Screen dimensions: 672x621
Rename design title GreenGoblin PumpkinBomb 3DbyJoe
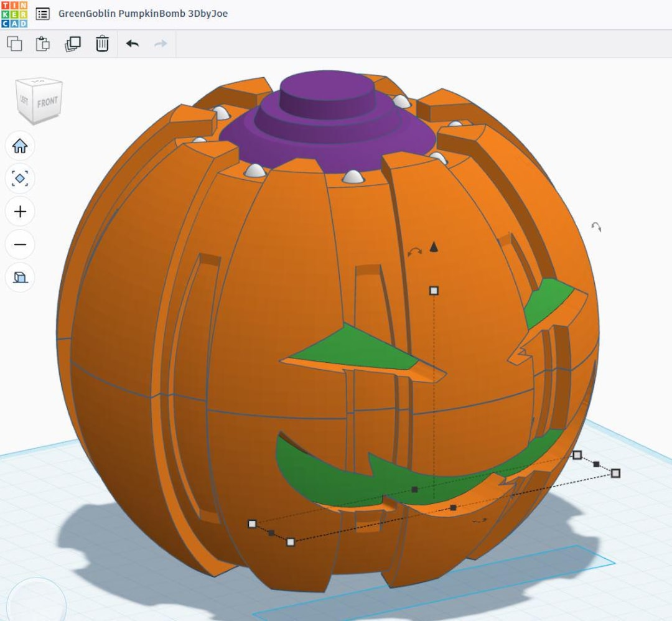click(x=142, y=14)
